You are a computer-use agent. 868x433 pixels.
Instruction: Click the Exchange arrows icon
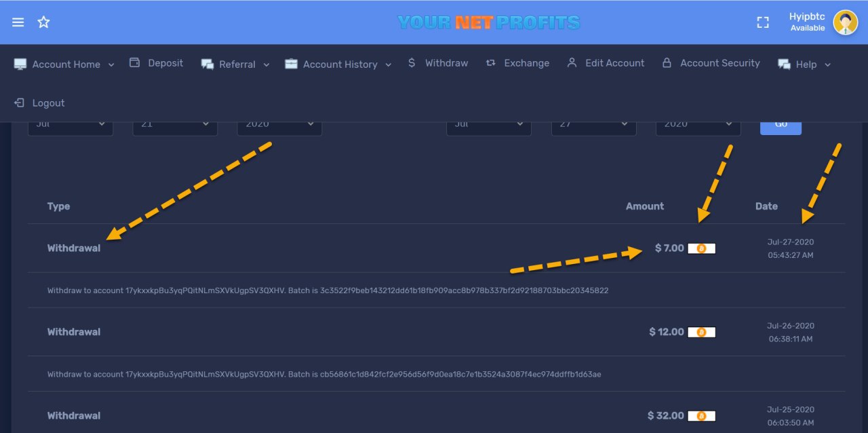click(x=491, y=62)
